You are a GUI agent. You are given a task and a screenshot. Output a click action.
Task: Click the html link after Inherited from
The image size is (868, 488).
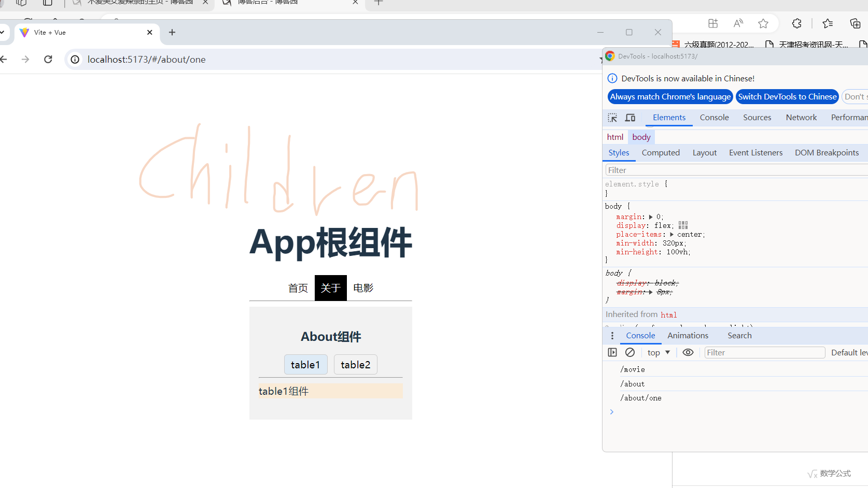tap(668, 315)
